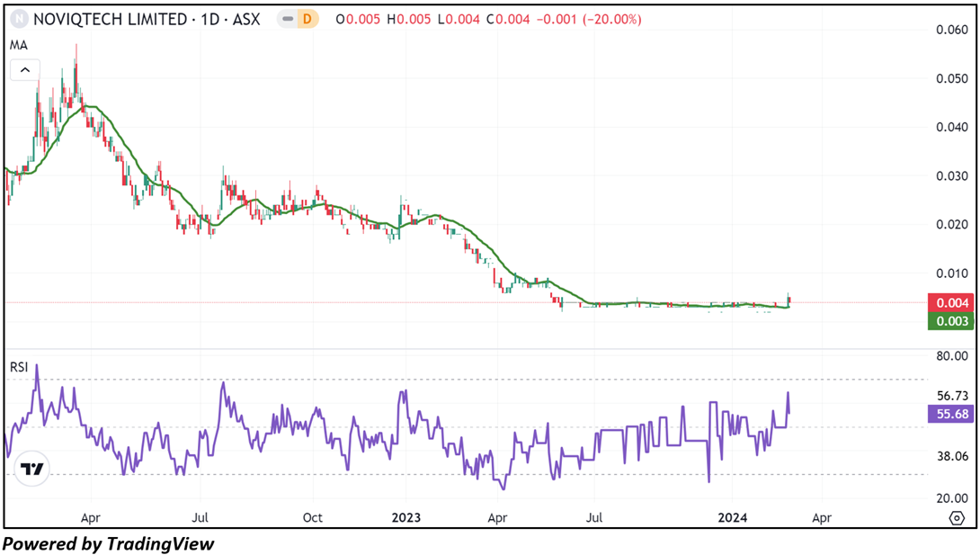Image resolution: width=980 pixels, height=555 pixels.
Task: Click the round N symbol logo
Action: [20, 20]
